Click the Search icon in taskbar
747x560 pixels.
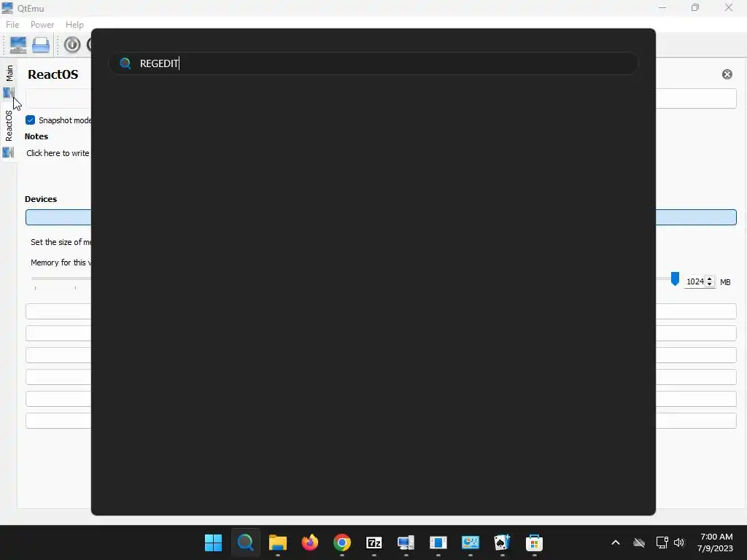pyautogui.click(x=245, y=542)
